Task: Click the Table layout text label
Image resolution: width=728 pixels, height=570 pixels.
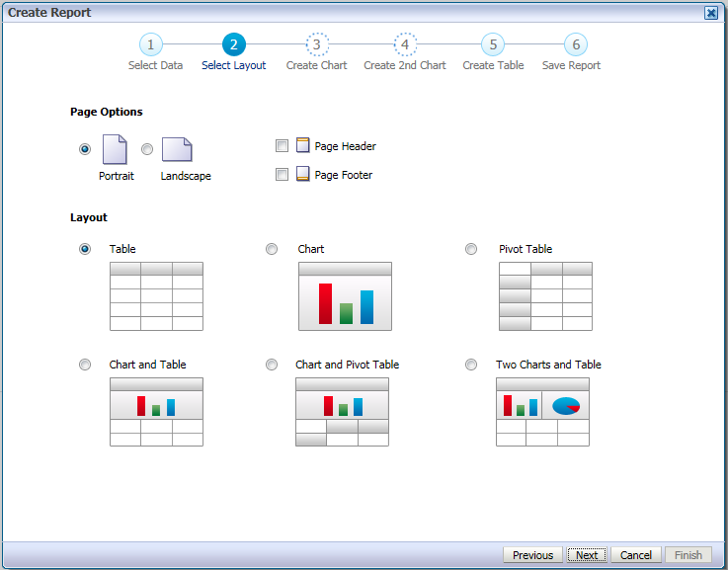Action: (x=122, y=249)
